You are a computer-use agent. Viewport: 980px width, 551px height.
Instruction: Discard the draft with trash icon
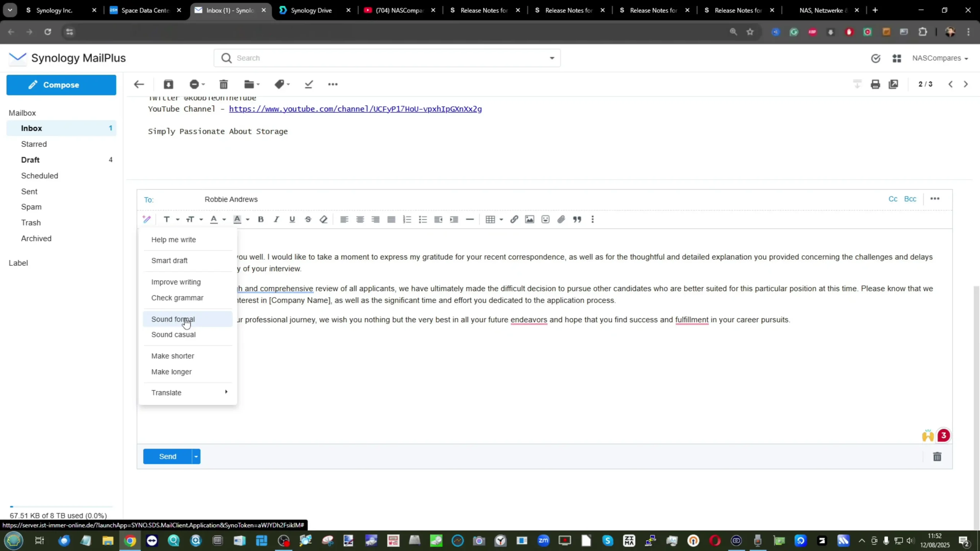point(937,456)
